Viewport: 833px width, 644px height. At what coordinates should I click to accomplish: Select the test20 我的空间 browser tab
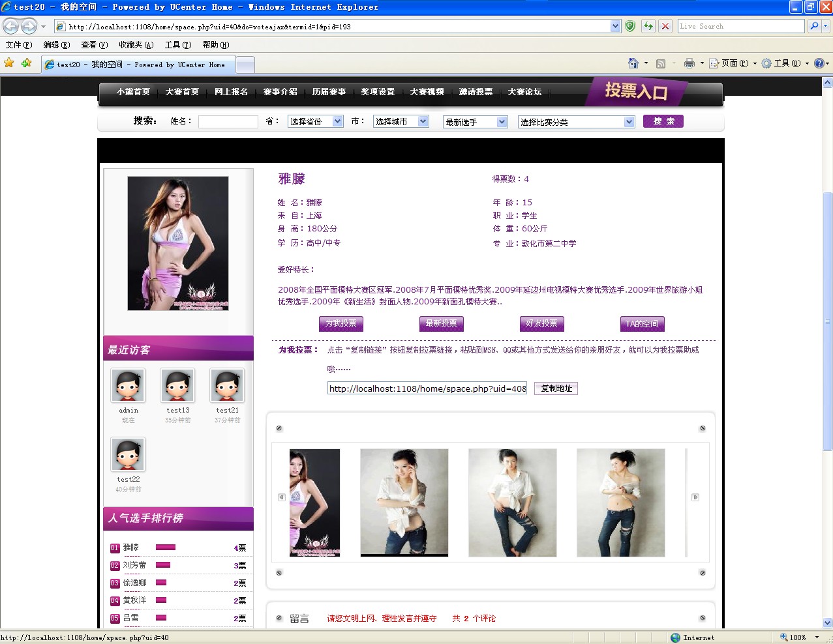(x=138, y=65)
